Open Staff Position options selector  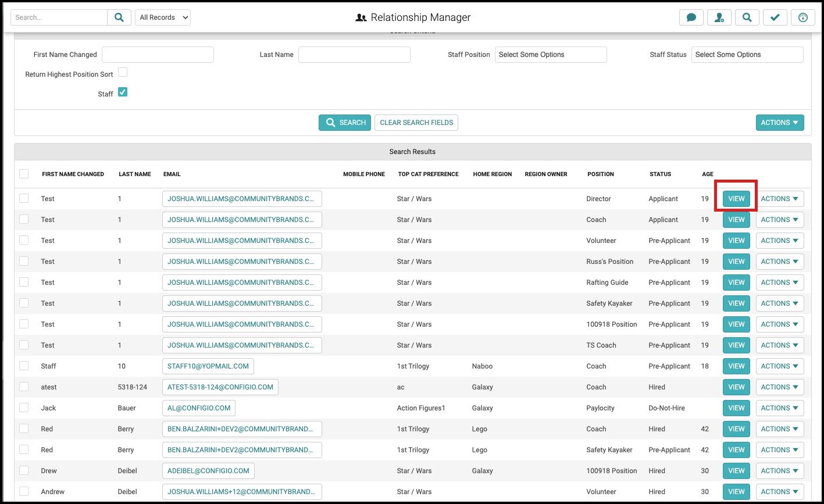(x=551, y=55)
